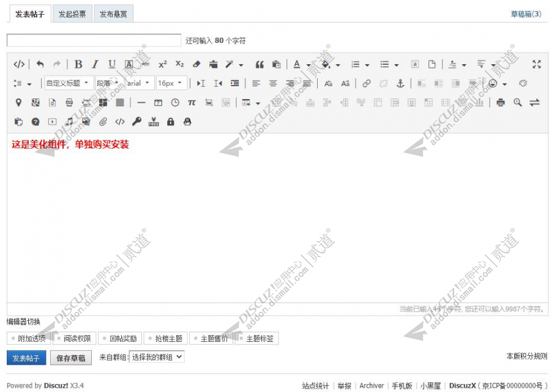Click the music note icon
Screen dimensions: 557x392
[69, 122]
